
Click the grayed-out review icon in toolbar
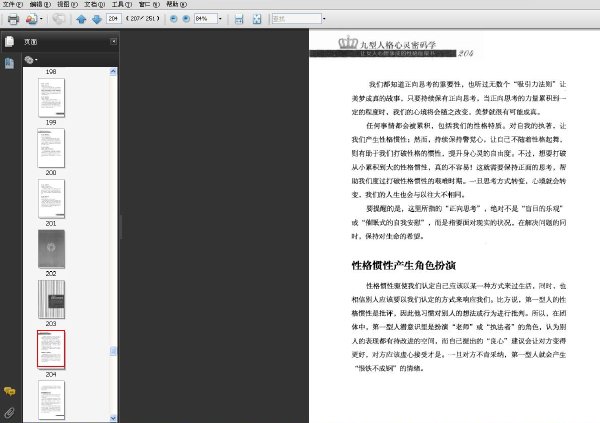[59, 19]
